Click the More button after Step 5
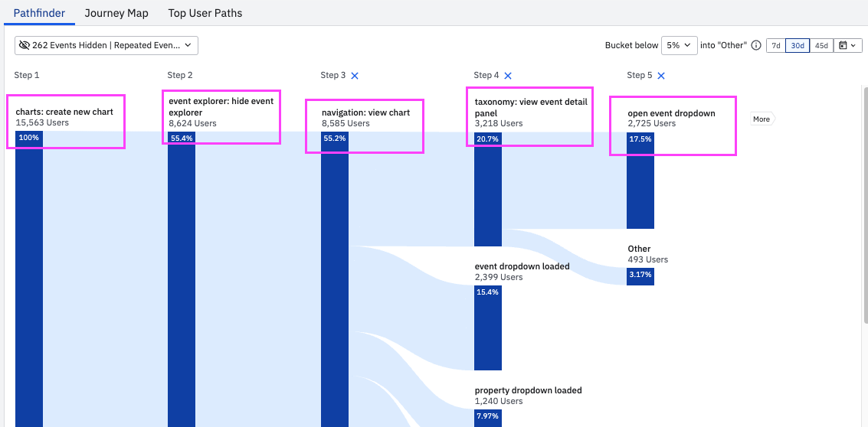 coord(762,119)
